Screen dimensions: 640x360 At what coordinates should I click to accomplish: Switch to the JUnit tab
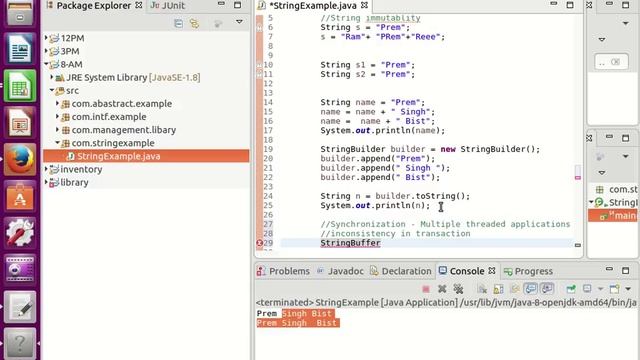(168, 6)
